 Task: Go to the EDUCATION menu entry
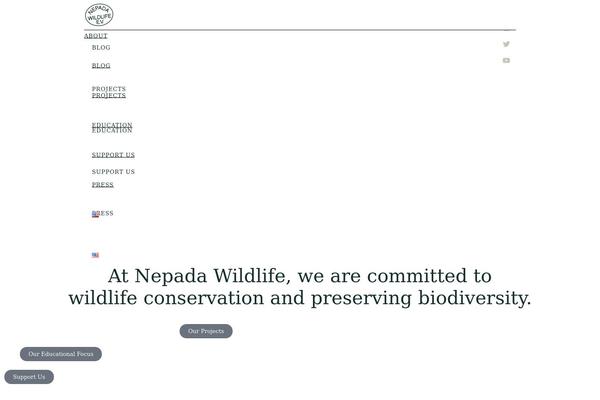112,128
